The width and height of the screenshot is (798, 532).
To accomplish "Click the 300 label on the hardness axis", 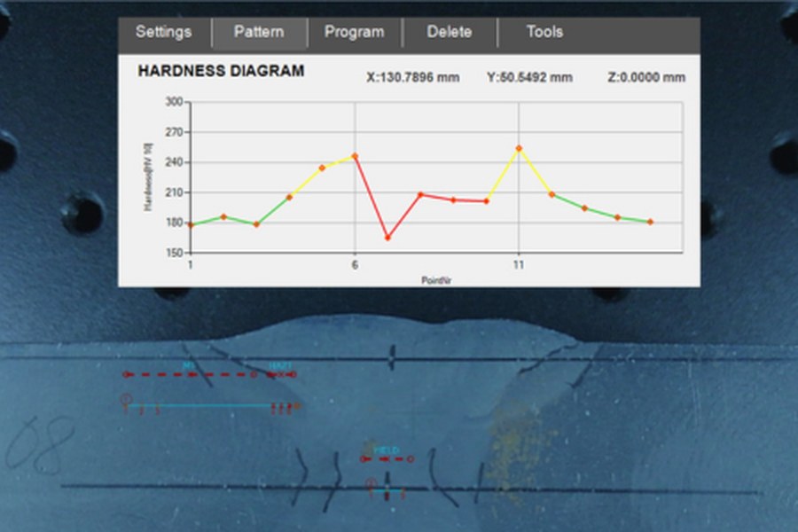I will click(x=174, y=102).
